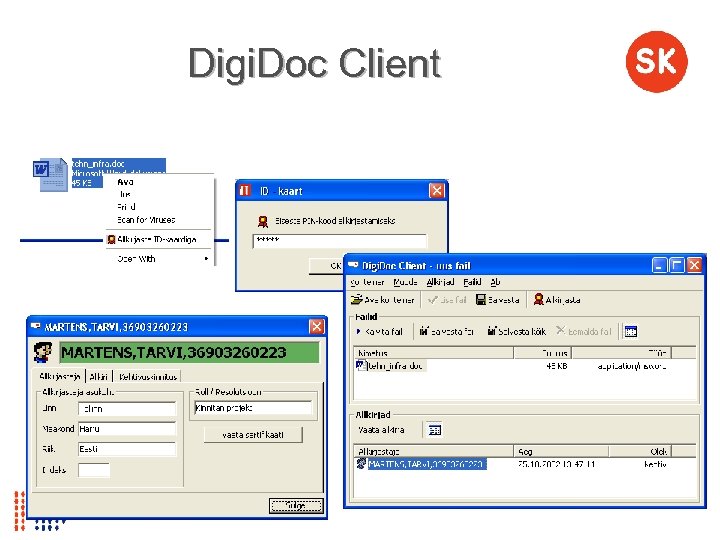Image resolution: width=720 pixels, height=540 pixels.
Task: Click the signature timestamp cell 25.10.2002
Action: tap(556, 464)
